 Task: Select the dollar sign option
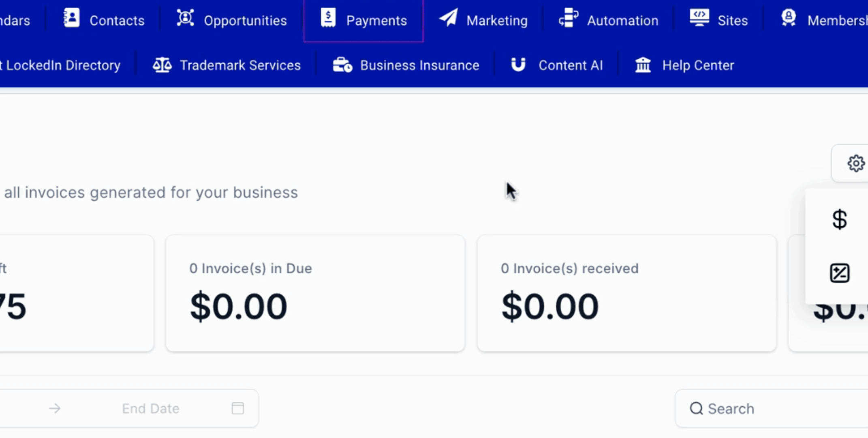click(x=839, y=220)
